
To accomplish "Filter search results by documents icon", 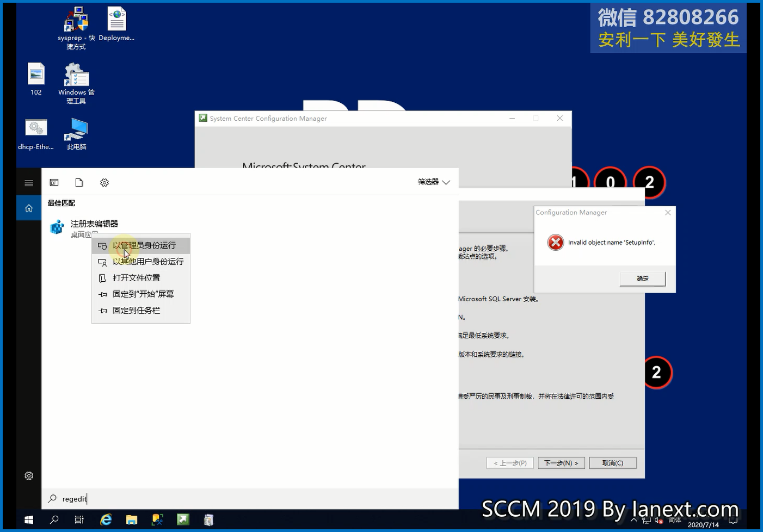I will tap(79, 183).
